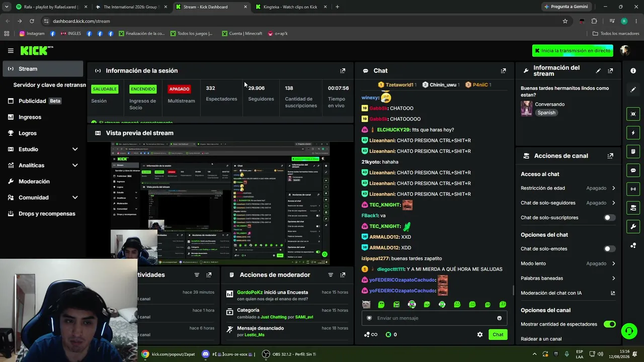Open the Todos los marcadores folder
The width and height of the screenshot is (644, 362).
click(x=616, y=34)
